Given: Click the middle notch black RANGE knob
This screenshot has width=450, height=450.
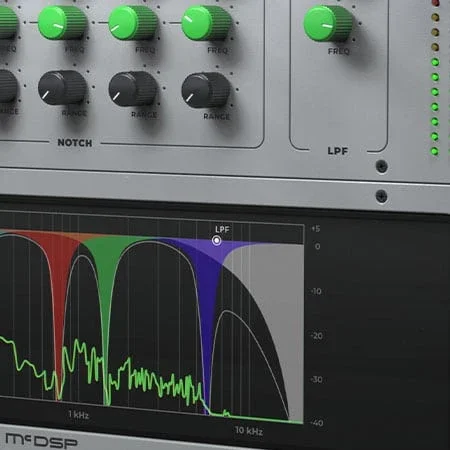Looking at the screenshot, I should [x=133, y=89].
